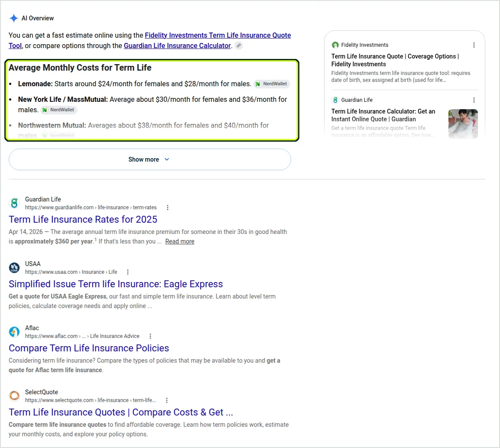Click Guardian Life favicon in the side card
This screenshot has width=500, height=448.
335,100
